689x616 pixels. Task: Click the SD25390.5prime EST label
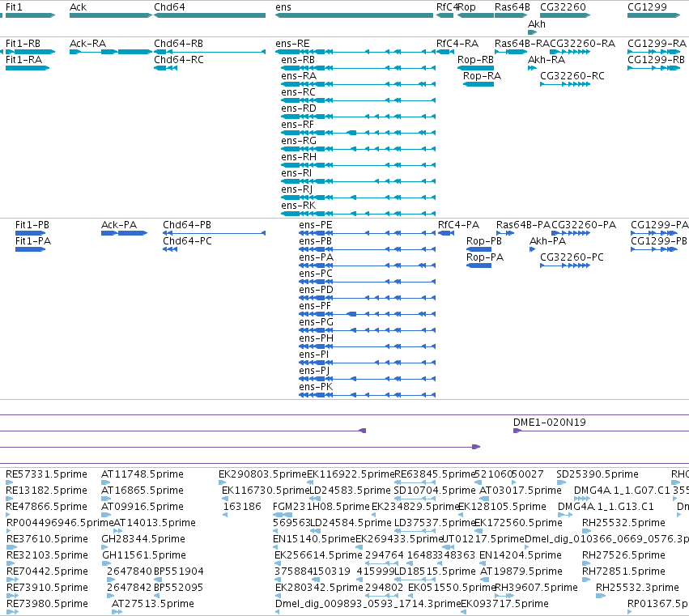598,474
